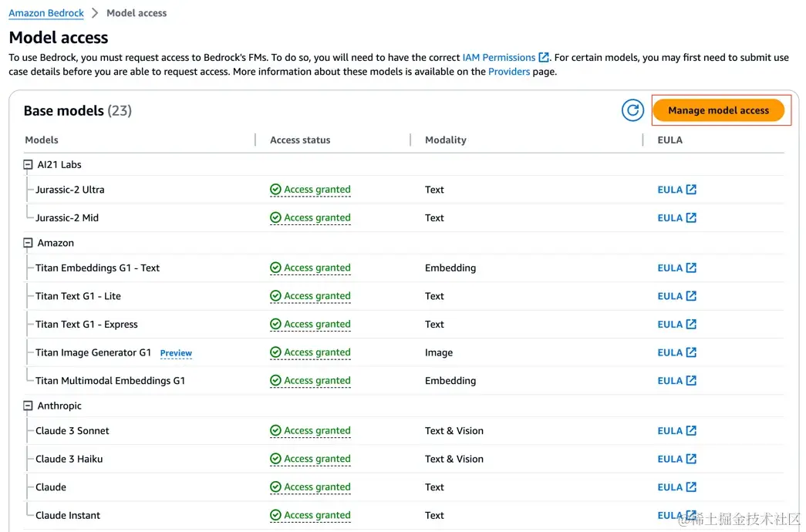Click the refresh base models icon

632,110
